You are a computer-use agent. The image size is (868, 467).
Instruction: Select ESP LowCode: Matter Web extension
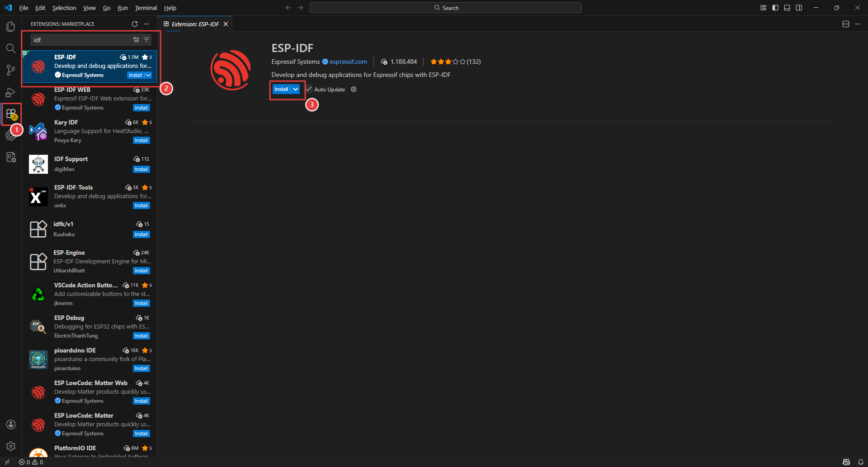[90, 392]
